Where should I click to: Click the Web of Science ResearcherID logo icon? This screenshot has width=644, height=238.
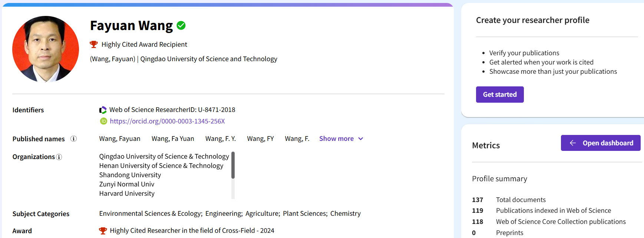point(103,110)
